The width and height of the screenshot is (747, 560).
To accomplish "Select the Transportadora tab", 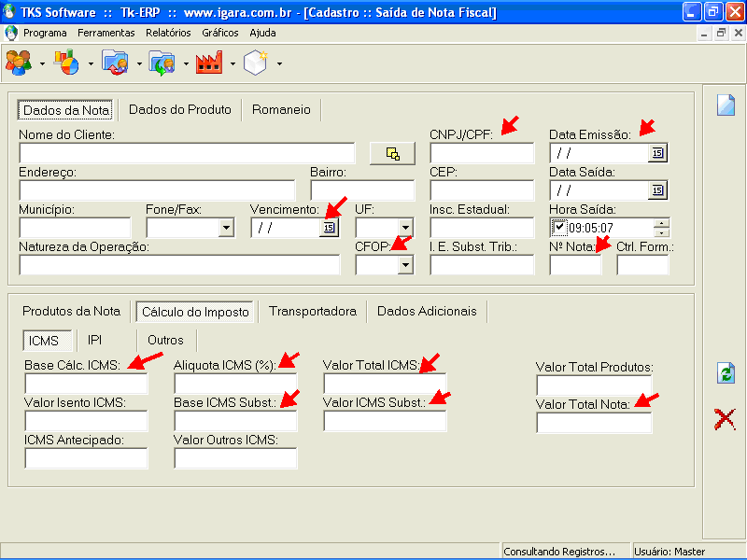I will point(313,311).
